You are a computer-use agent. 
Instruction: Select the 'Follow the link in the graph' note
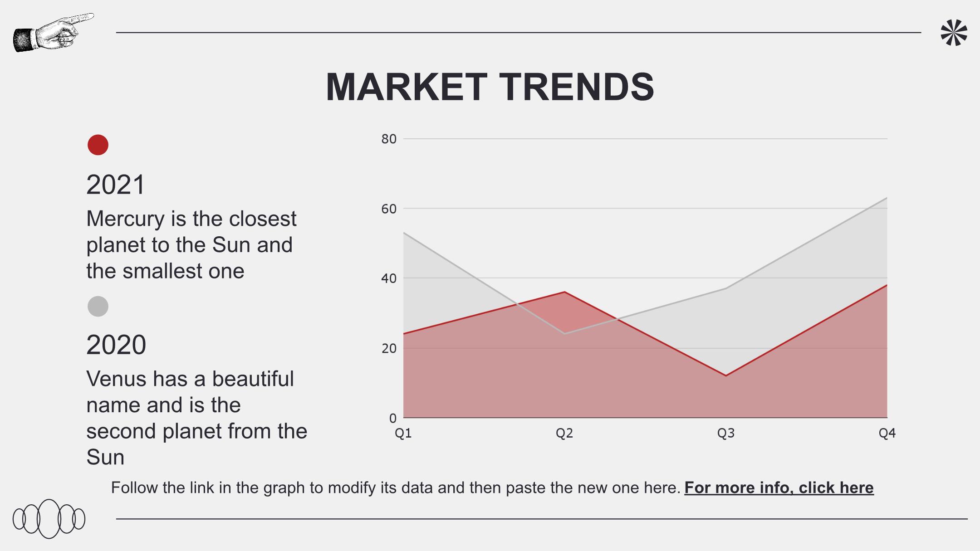[x=396, y=488]
